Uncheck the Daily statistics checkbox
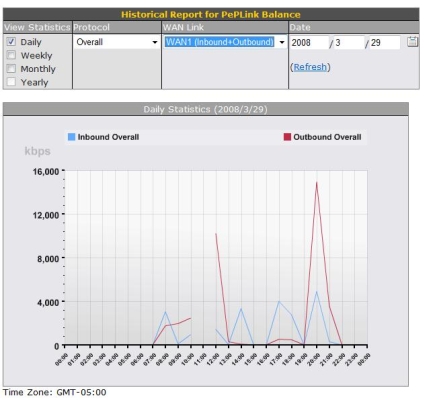The image size is (425, 400). (11, 42)
